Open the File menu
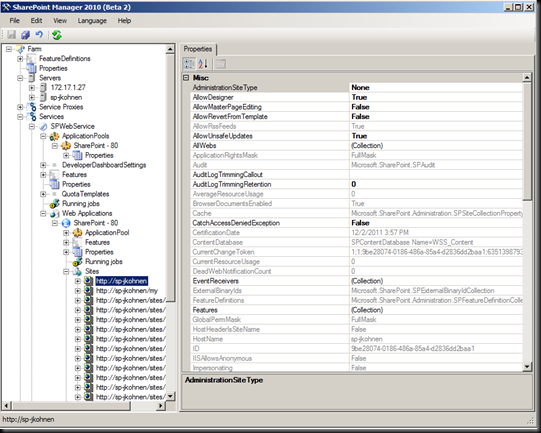 point(14,21)
